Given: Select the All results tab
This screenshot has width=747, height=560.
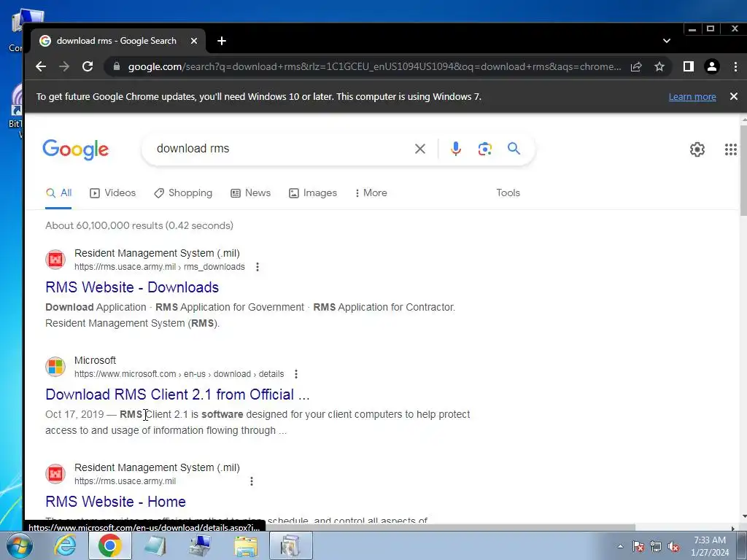Looking at the screenshot, I should point(58,192).
